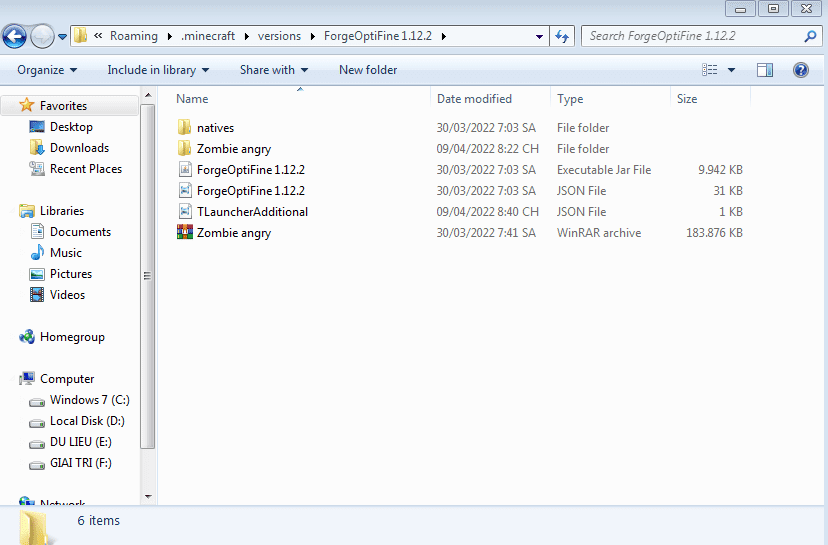Open the Documents library
This screenshot has width=828, height=545.
pos(80,232)
